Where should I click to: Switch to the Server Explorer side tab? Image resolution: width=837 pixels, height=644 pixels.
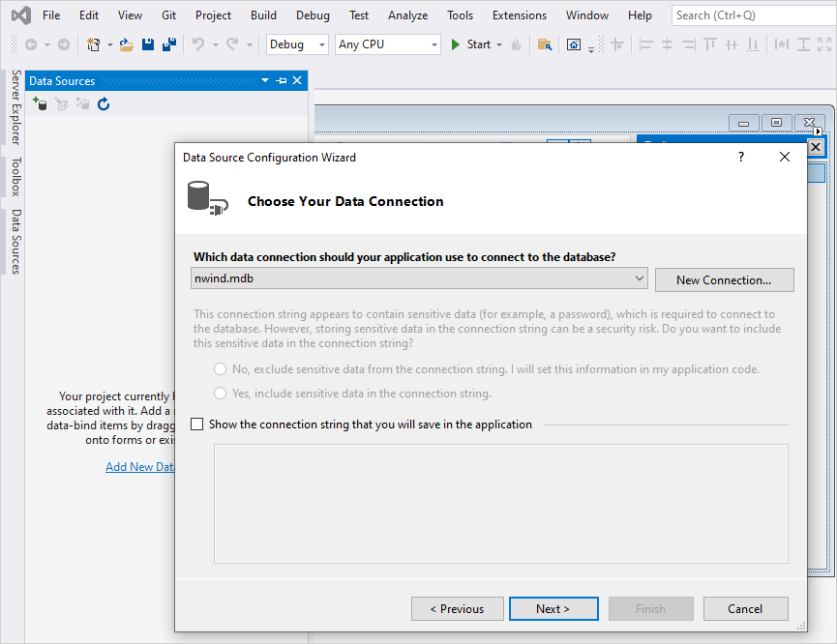(15, 107)
